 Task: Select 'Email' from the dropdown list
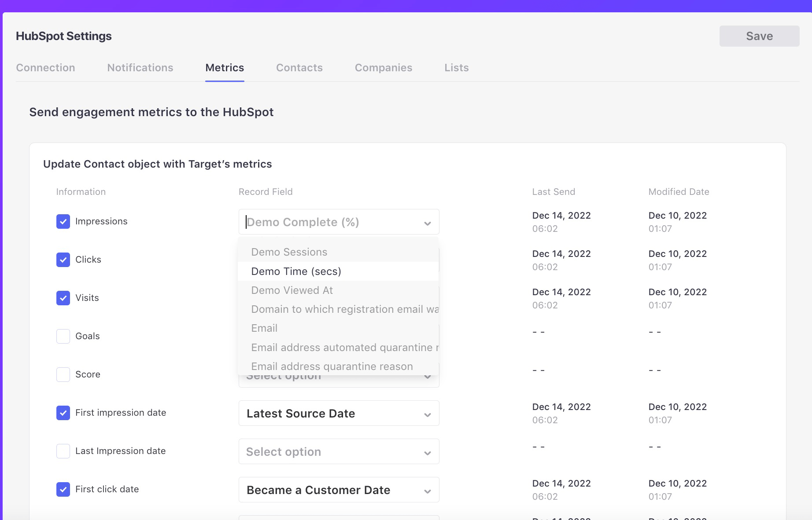point(264,328)
